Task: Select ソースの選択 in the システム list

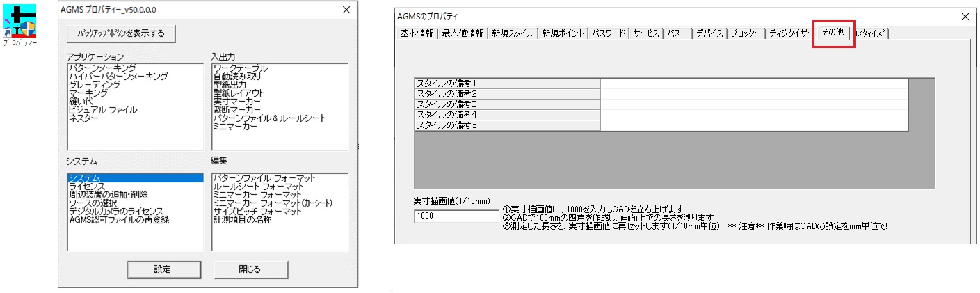Action: (95, 203)
